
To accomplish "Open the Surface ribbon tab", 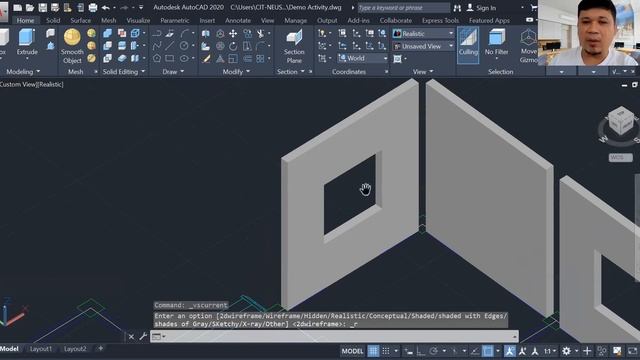I will 80,20.
